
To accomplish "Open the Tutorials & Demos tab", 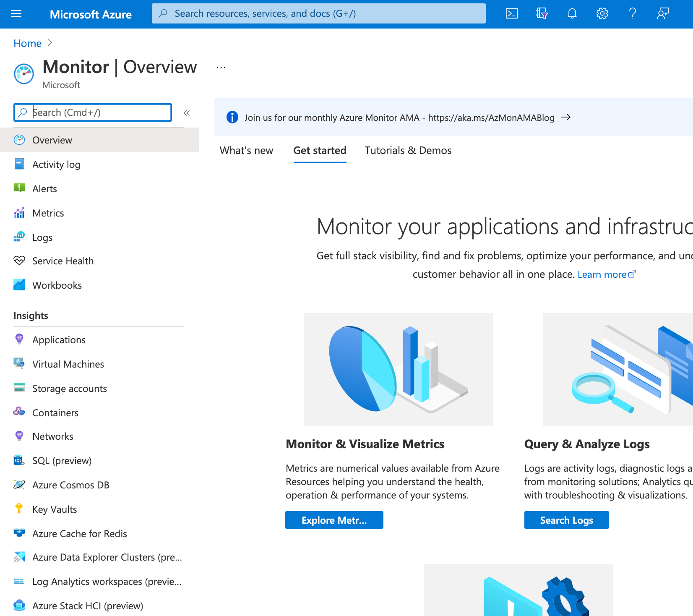I will tap(408, 151).
